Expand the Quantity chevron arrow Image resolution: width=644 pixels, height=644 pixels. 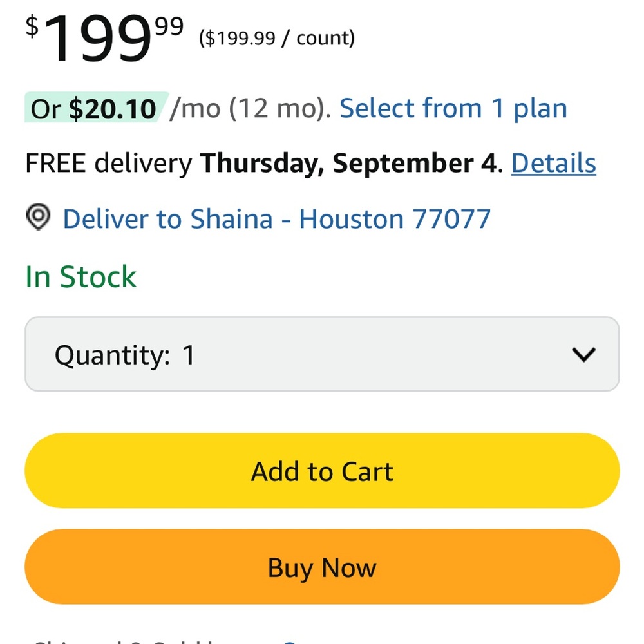coord(583,354)
